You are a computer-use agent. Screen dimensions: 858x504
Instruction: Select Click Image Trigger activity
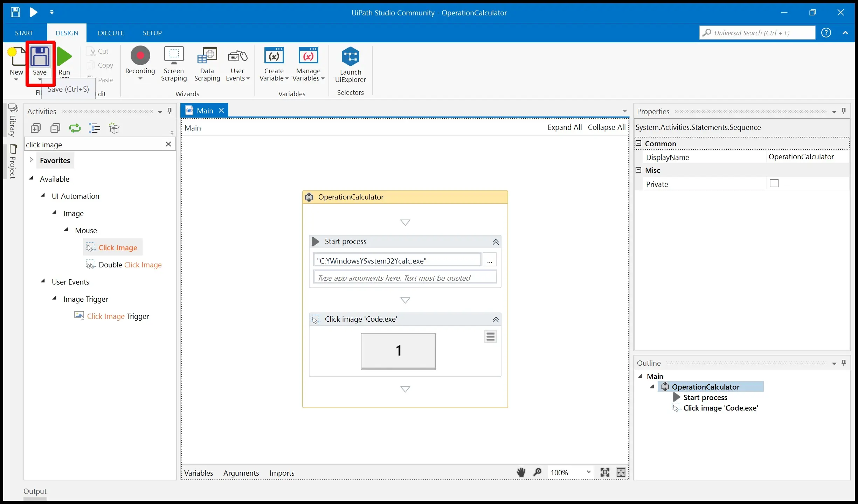[112, 316]
